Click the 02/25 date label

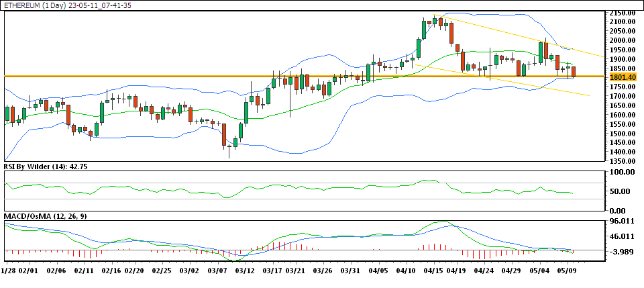(162, 271)
